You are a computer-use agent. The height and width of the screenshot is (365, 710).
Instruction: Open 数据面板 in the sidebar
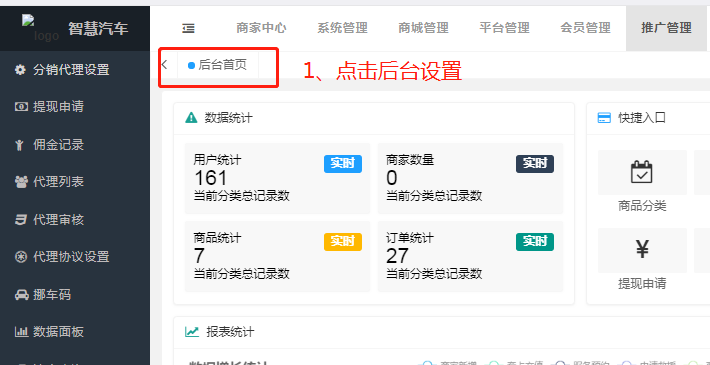58,332
